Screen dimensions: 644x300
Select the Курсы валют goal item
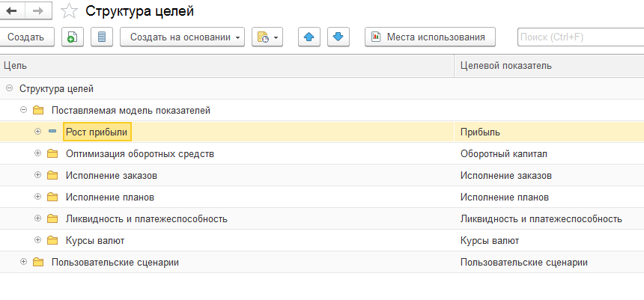coord(95,241)
